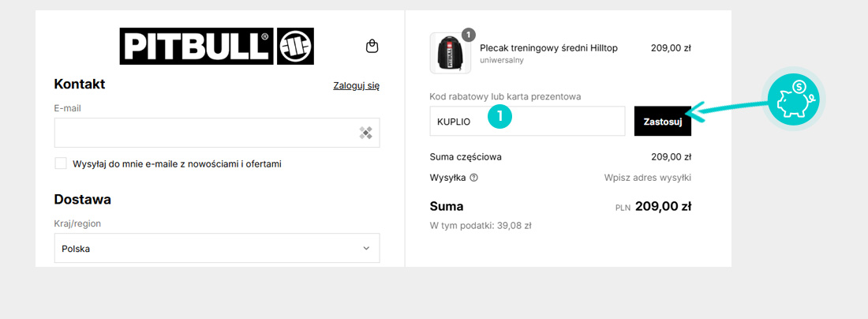Click the Plecak treningowy średni Hilltop name
Viewport: 868px width, 319px height.
548,48
